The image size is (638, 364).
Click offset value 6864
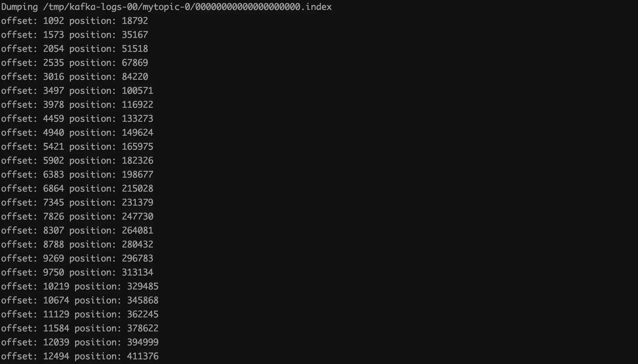pyautogui.click(x=53, y=188)
